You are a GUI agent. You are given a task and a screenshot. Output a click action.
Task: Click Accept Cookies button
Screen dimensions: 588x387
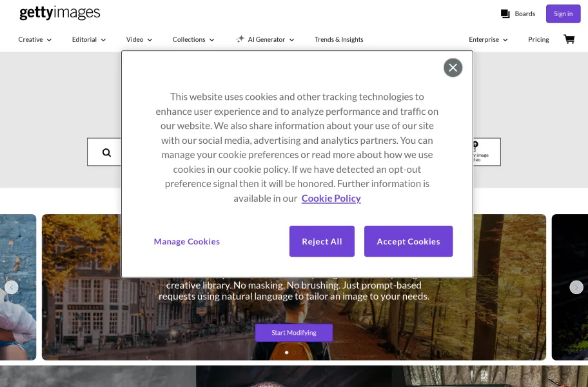click(x=408, y=241)
